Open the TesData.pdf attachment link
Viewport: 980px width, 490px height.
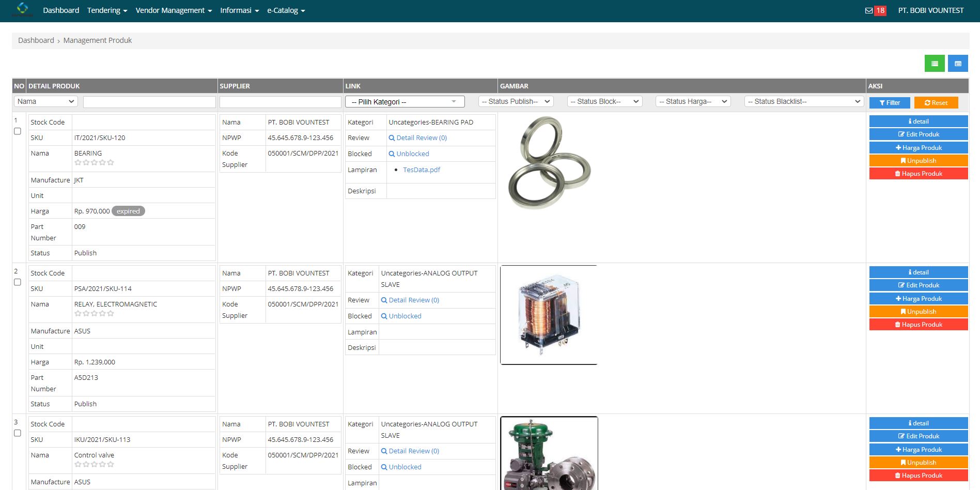pyautogui.click(x=422, y=170)
